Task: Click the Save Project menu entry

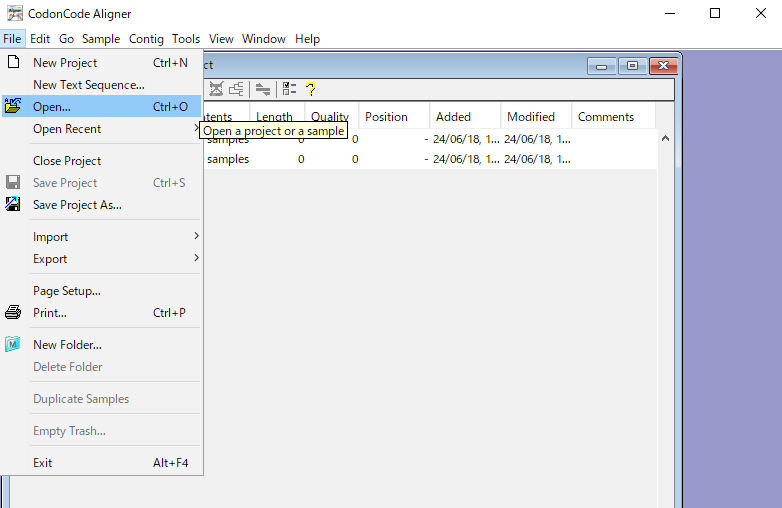Action: click(102, 182)
